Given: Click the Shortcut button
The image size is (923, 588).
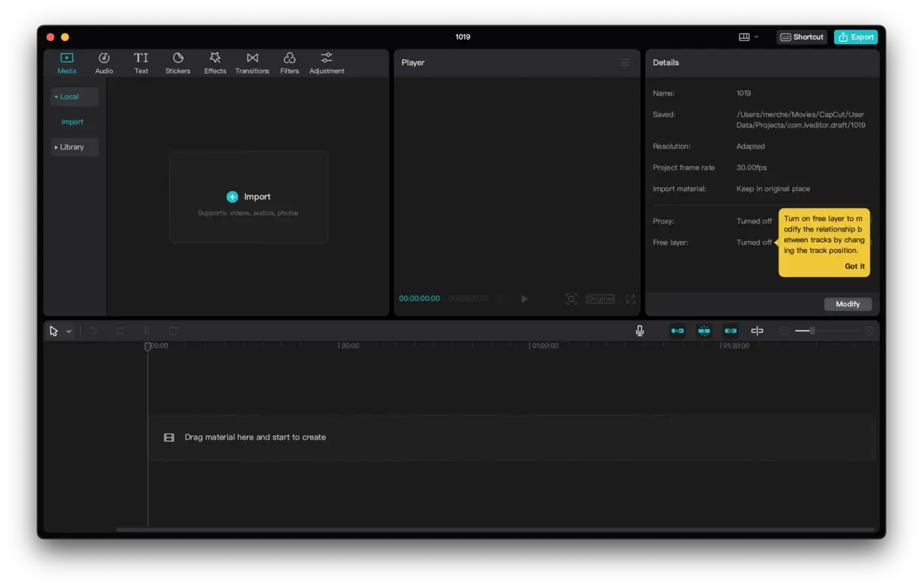Looking at the screenshot, I should (x=802, y=37).
